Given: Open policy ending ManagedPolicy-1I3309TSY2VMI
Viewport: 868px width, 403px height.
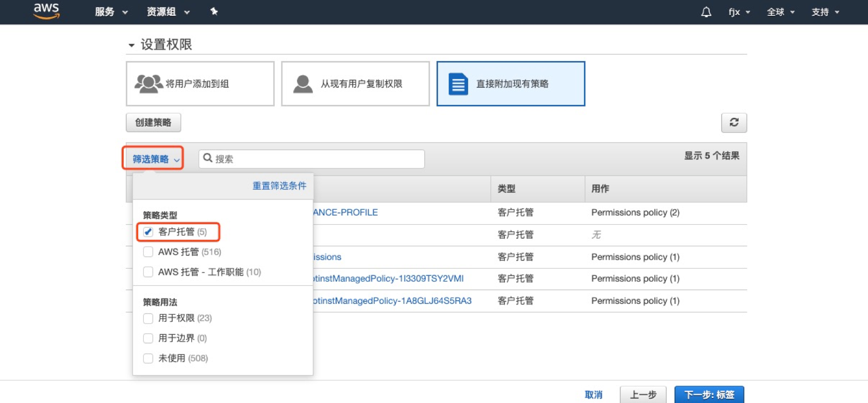Looking at the screenshot, I should point(388,278).
